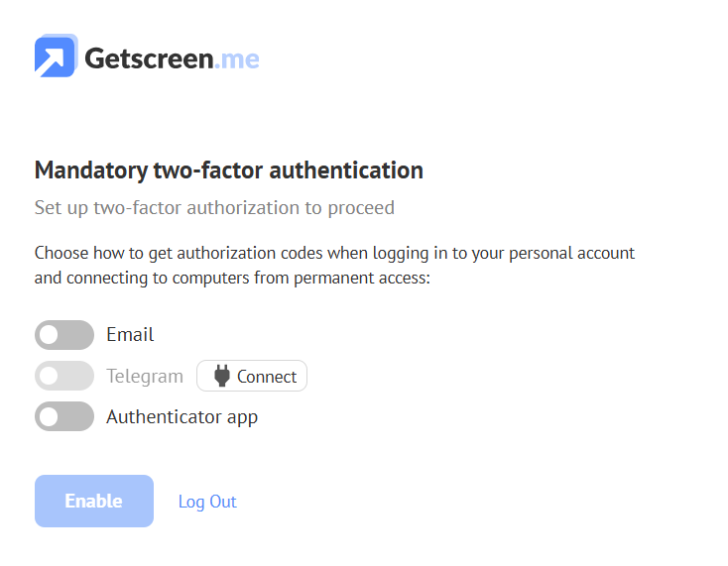728x566 pixels.
Task: Click the Log Out link
Action: coord(207,502)
